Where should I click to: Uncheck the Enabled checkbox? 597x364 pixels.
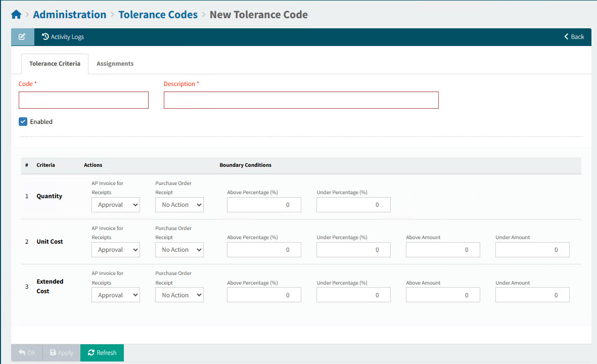23,121
